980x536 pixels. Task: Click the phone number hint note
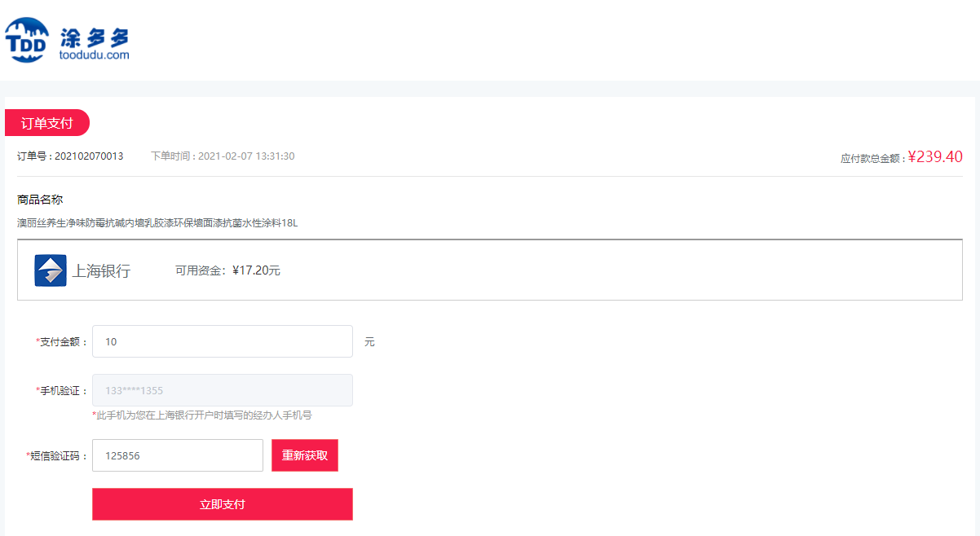coord(202,415)
